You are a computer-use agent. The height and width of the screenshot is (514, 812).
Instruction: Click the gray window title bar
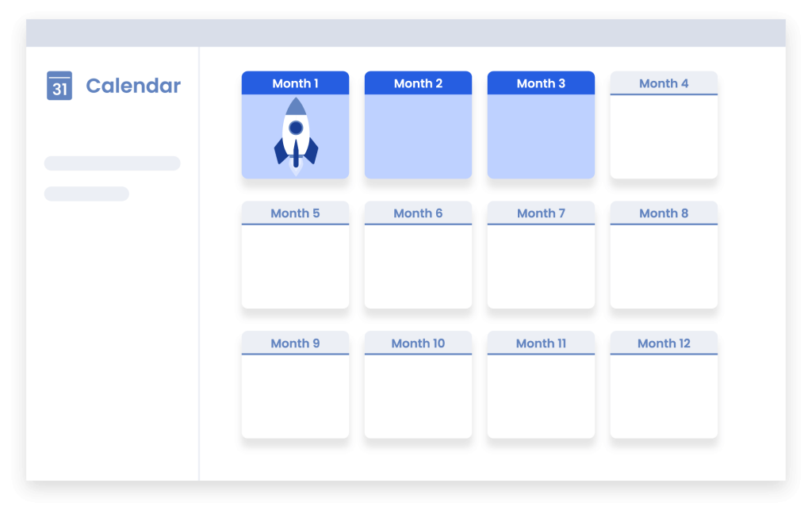(x=405, y=33)
